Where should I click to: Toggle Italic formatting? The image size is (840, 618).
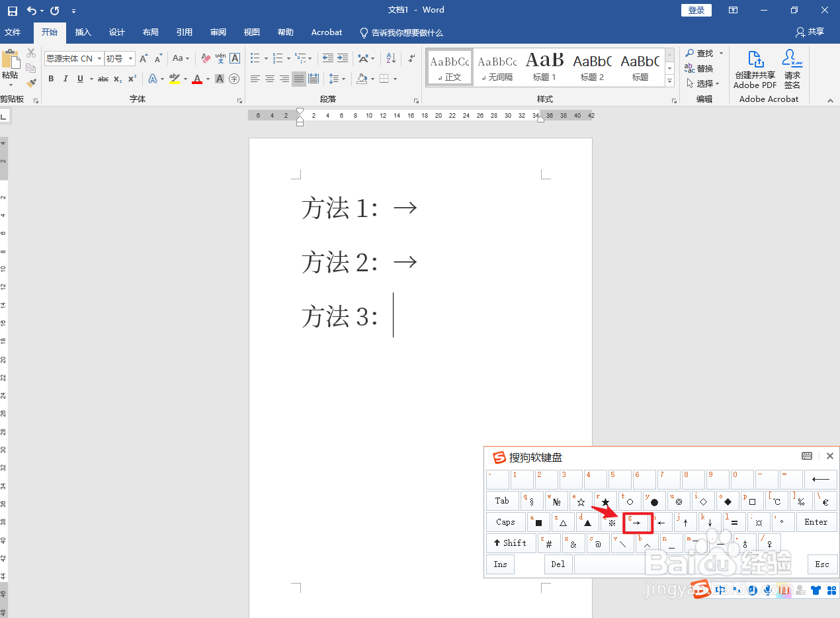65,79
